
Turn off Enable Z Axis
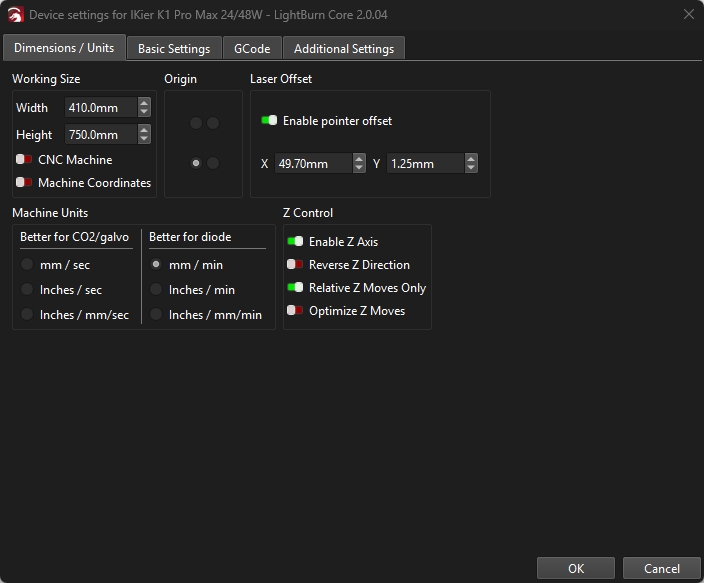(x=295, y=242)
